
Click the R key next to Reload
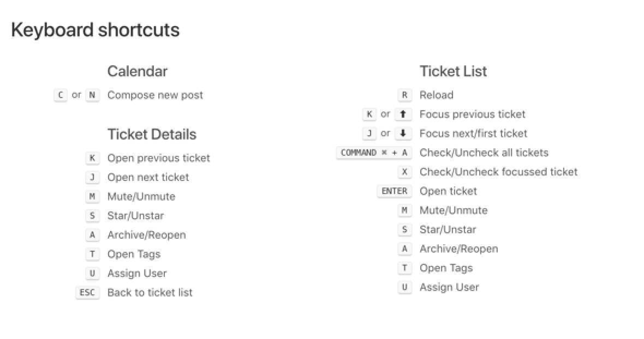point(404,95)
